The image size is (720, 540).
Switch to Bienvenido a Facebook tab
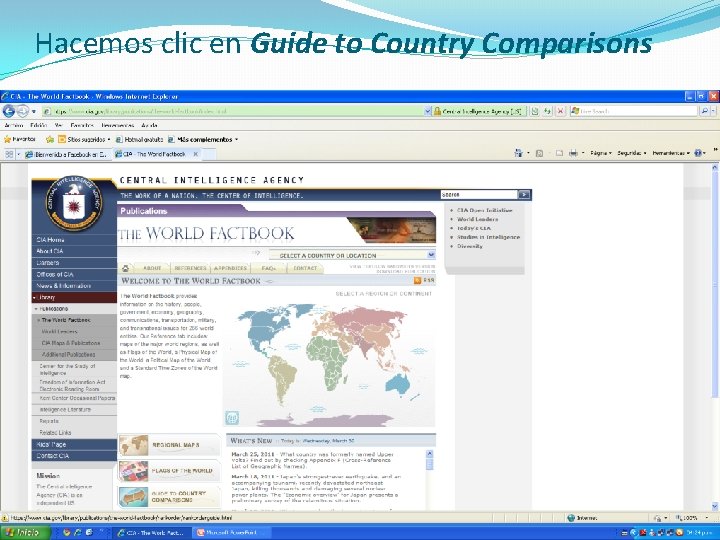(x=66, y=154)
